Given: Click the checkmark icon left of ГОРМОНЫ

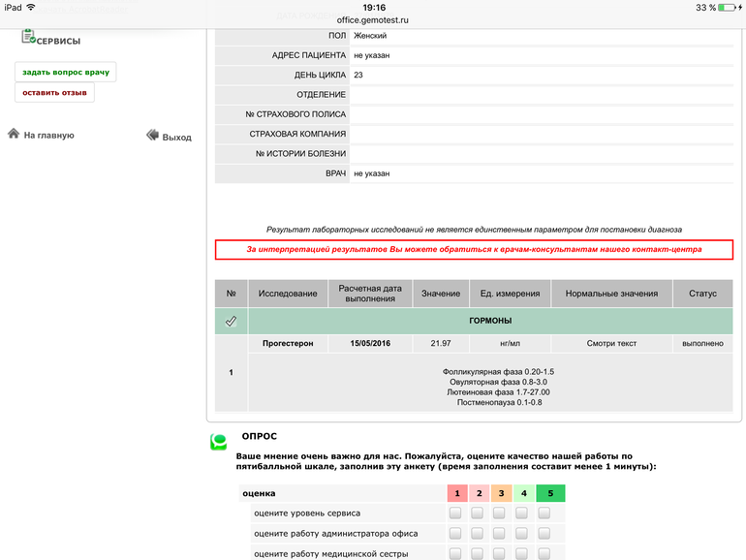Looking at the screenshot, I should (231, 321).
